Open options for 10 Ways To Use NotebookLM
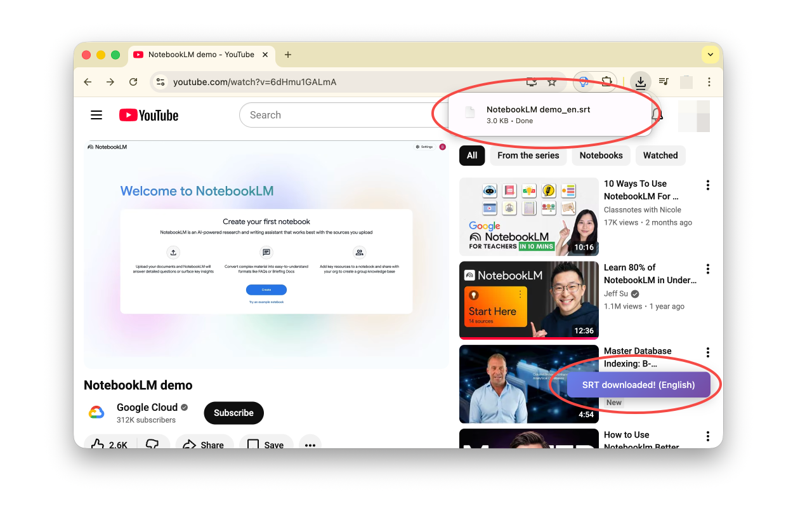This screenshot has height=508, width=812. click(707, 185)
